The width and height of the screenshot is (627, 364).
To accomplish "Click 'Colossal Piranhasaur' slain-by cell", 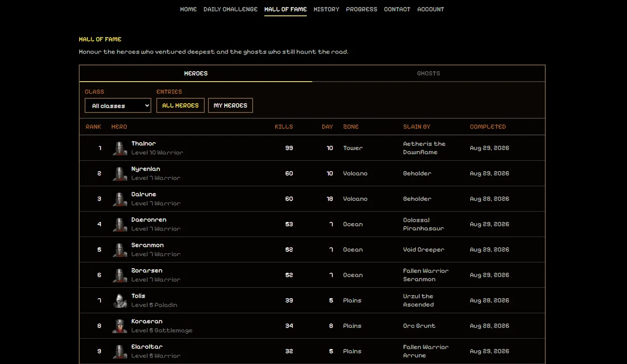I will (x=424, y=224).
